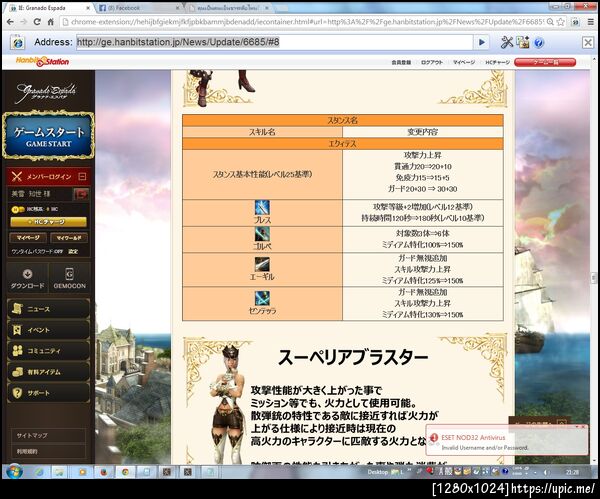Switch to the Granado Espada tab
The height and width of the screenshot is (499, 600).
tap(48, 8)
